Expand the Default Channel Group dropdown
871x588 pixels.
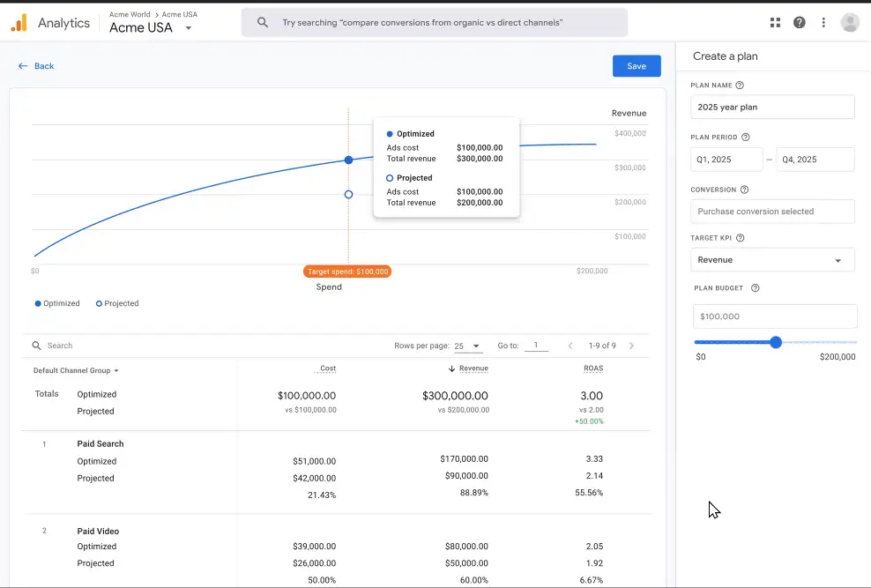coord(76,370)
